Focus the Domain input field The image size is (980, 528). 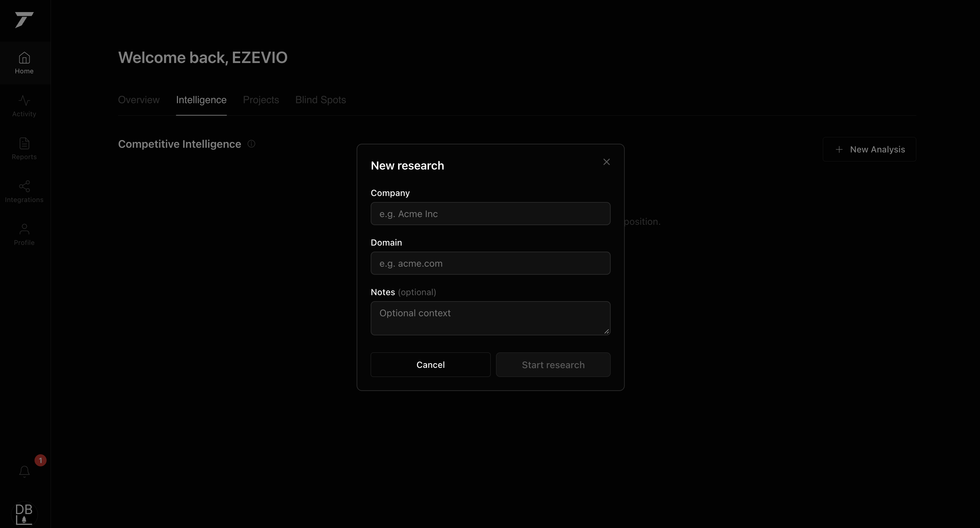[490, 263]
